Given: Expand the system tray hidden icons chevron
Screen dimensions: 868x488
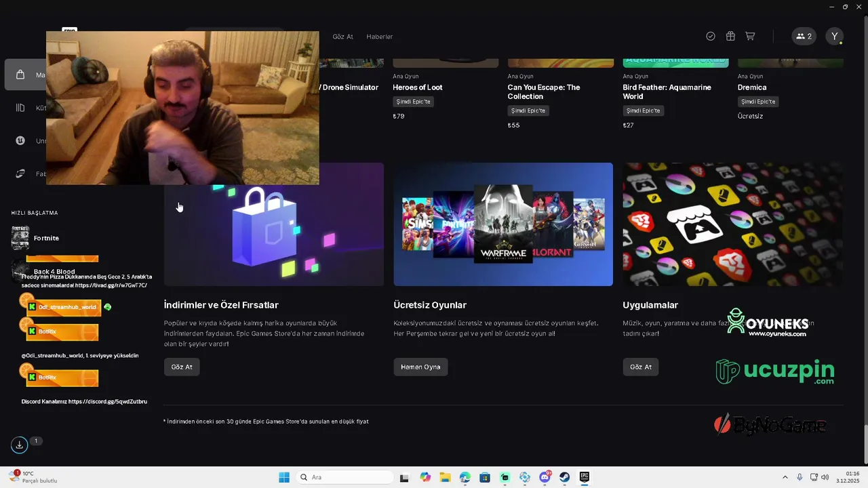Looking at the screenshot, I should click(785, 477).
